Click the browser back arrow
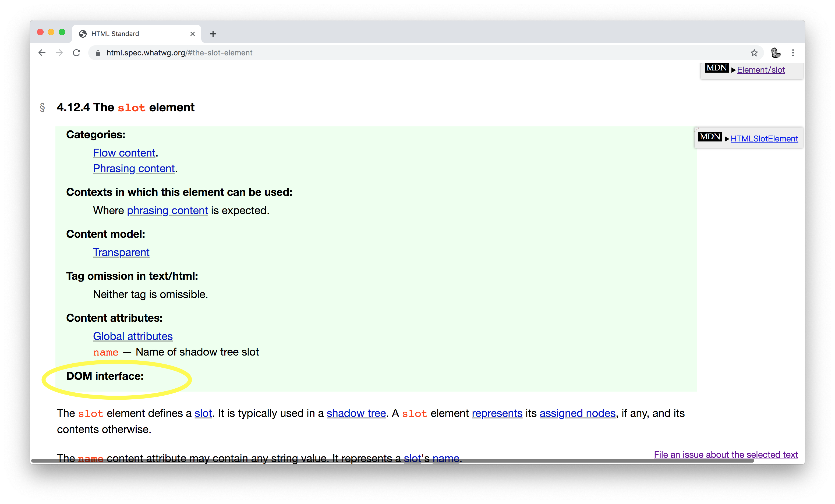The height and width of the screenshot is (504, 835). click(x=42, y=53)
